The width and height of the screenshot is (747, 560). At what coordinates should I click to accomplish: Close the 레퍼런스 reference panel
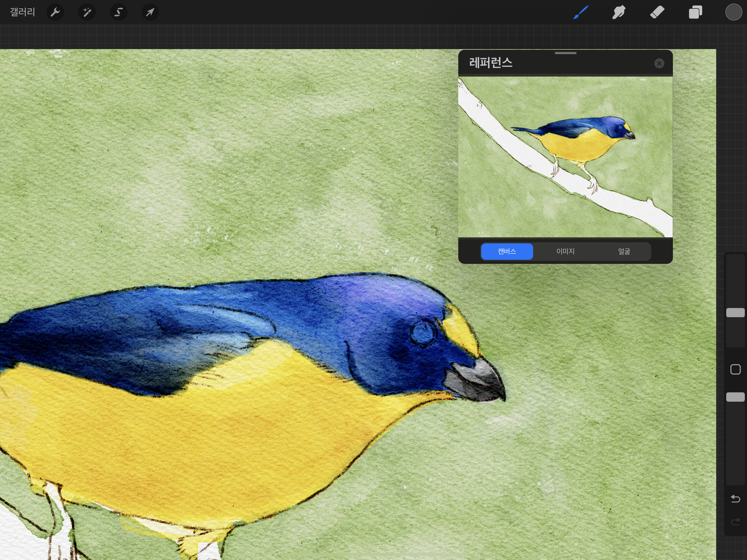pyautogui.click(x=659, y=63)
